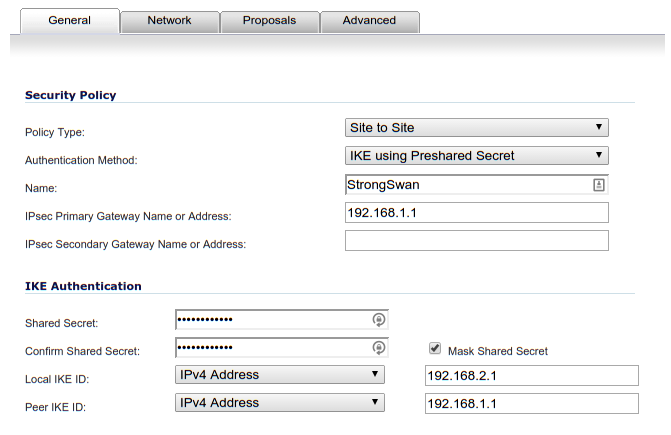The height and width of the screenshot is (435, 671).
Task: Click the key icon in Shared Secret field
Action: coord(379,320)
